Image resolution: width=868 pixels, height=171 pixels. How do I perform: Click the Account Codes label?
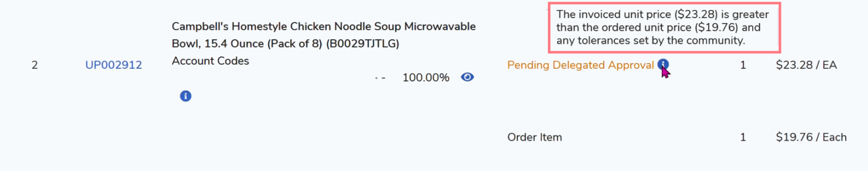click(x=210, y=61)
